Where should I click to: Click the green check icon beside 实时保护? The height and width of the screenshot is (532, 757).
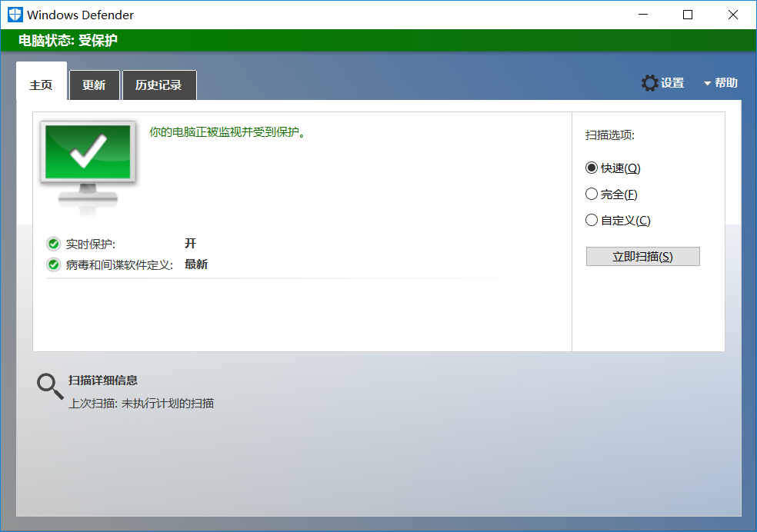pyautogui.click(x=54, y=244)
